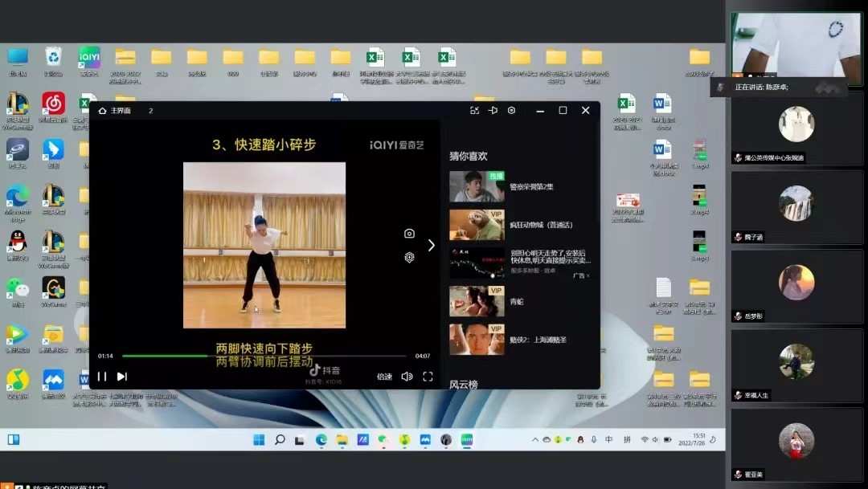Viewport: 868px width, 489px height.
Task: Toggle the 拼 IME mode indicator
Action: [x=627, y=440]
